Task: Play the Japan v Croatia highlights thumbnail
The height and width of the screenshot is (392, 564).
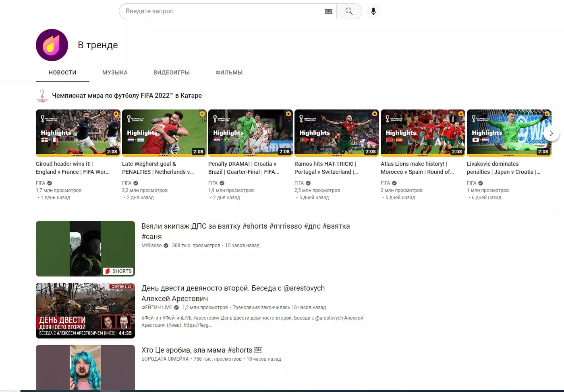Action: click(509, 133)
